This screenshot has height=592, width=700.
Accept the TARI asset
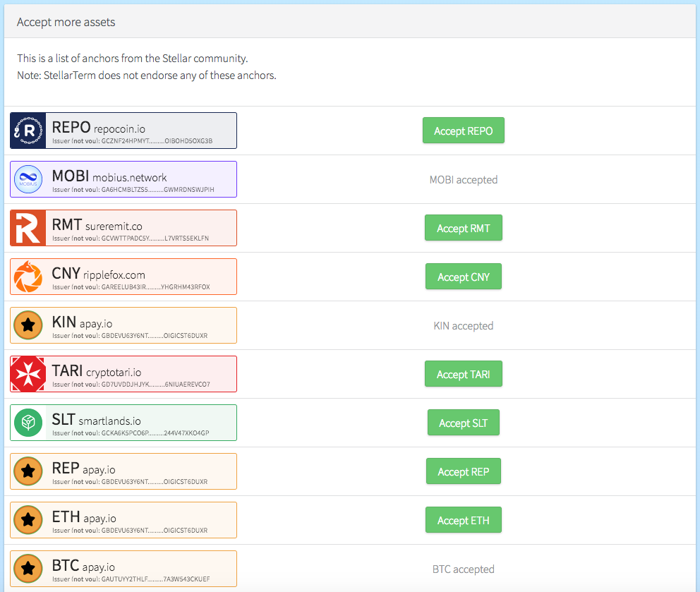(463, 374)
